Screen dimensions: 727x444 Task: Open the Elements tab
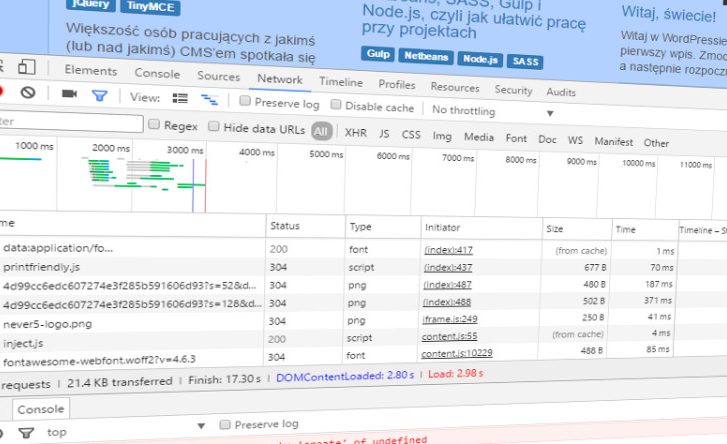click(91, 70)
